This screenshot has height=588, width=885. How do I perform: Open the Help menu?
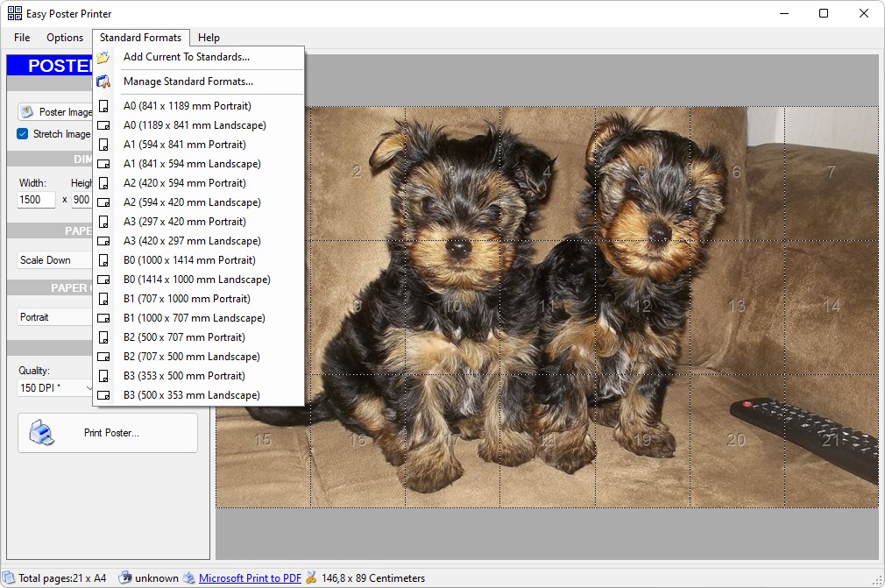click(209, 38)
